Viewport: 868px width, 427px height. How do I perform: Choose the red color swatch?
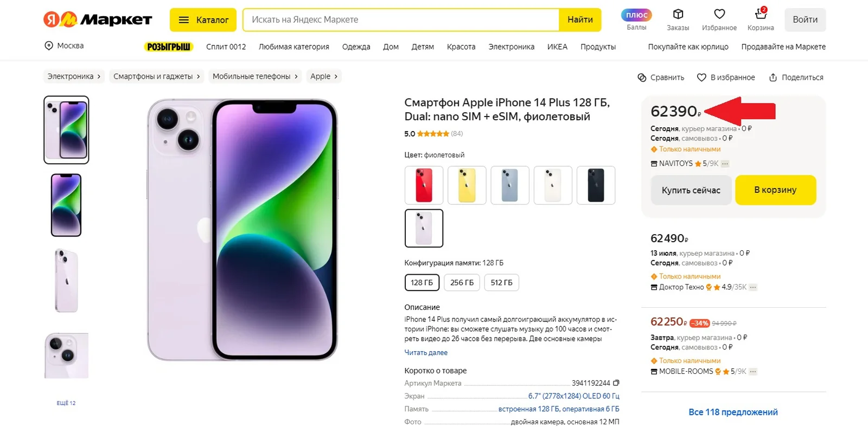tap(424, 185)
